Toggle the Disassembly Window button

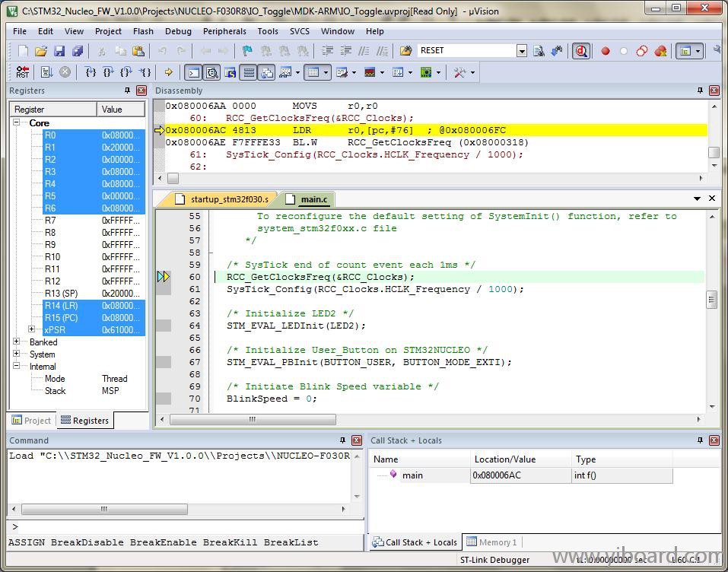[x=212, y=73]
